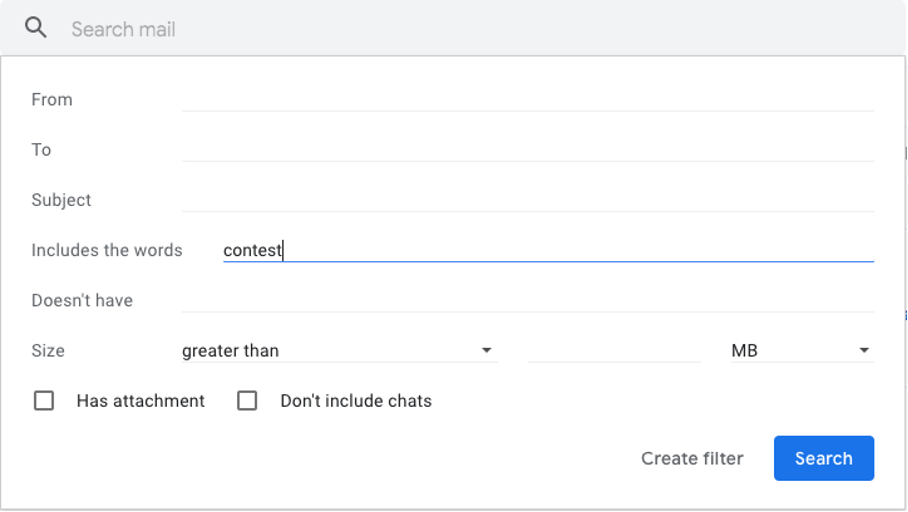Focus the Search mail box
The width and height of the screenshot is (908, 512).
(481, 29)
